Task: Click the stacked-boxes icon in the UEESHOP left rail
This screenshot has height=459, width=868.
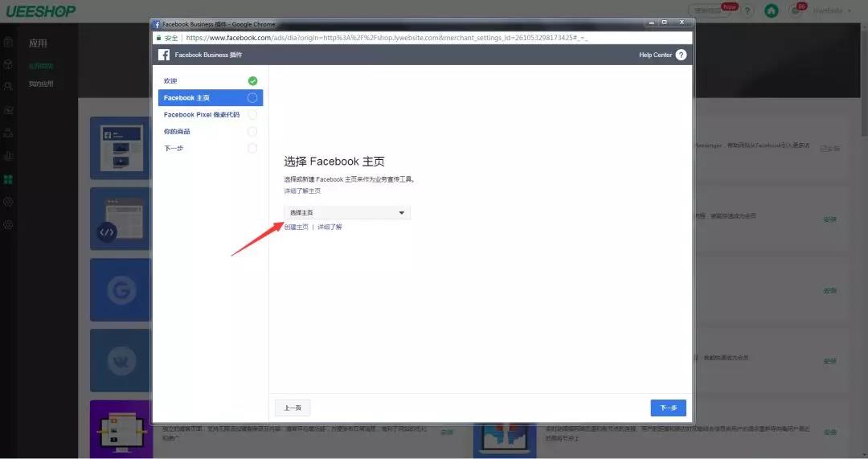Action: [8, 133]
